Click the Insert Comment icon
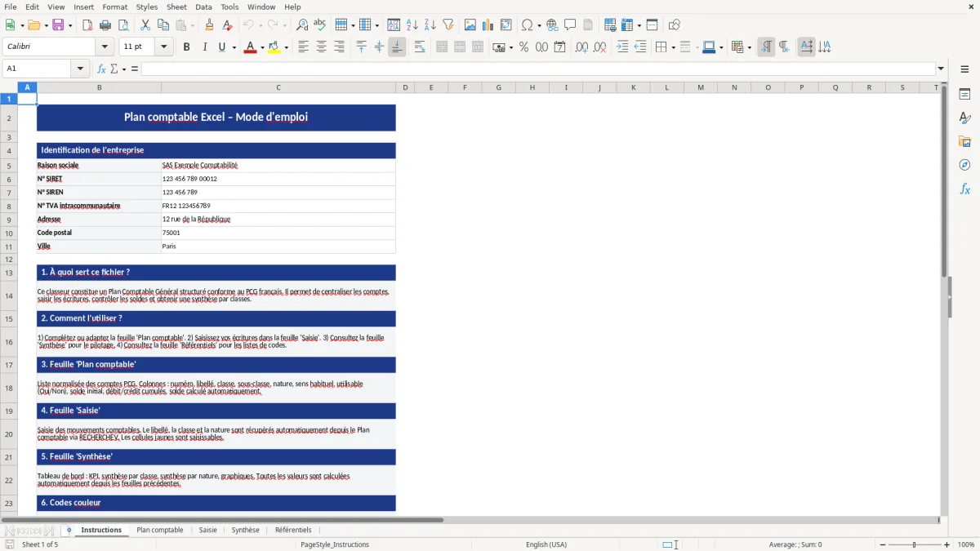Screen dimensions: 980x551 point(570,25)
